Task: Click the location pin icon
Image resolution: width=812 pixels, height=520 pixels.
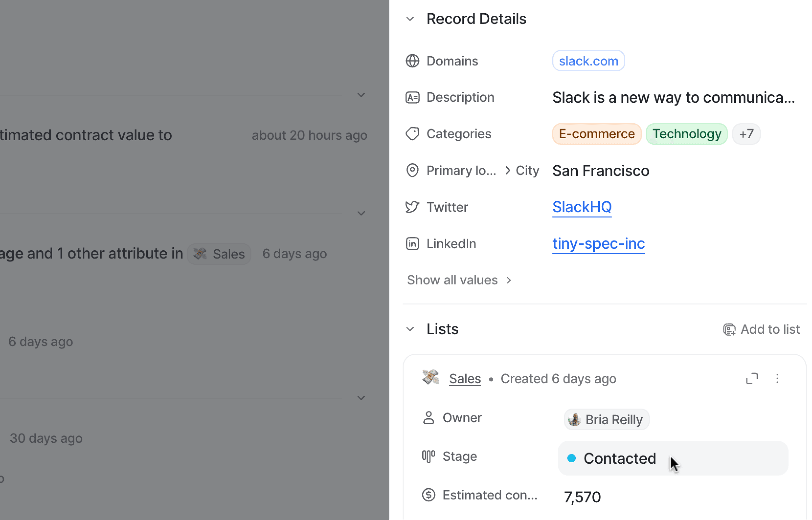Action: (412, 171)
